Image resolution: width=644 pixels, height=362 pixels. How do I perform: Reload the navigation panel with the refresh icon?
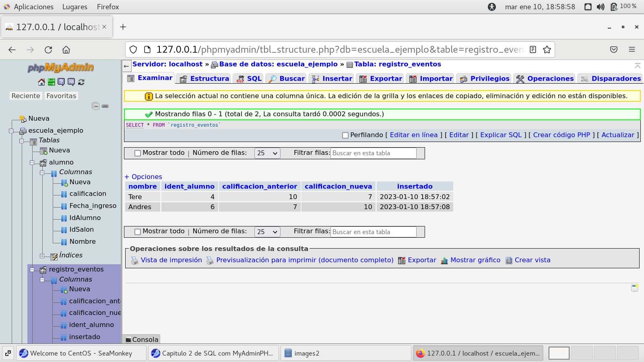[x=81, y=82]
